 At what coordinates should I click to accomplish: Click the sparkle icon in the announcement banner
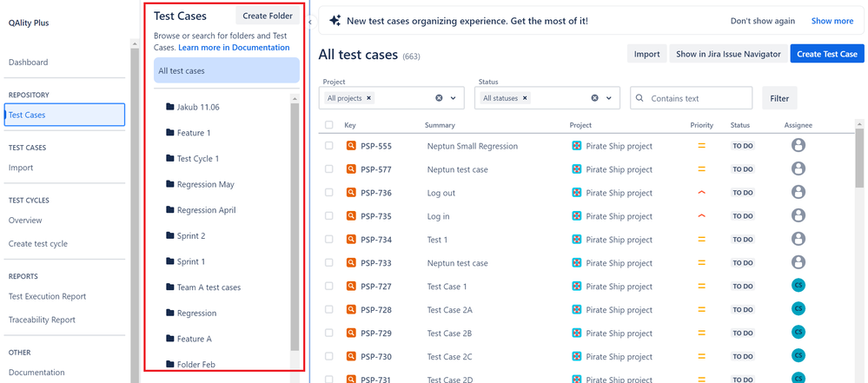tap(335, 21)
